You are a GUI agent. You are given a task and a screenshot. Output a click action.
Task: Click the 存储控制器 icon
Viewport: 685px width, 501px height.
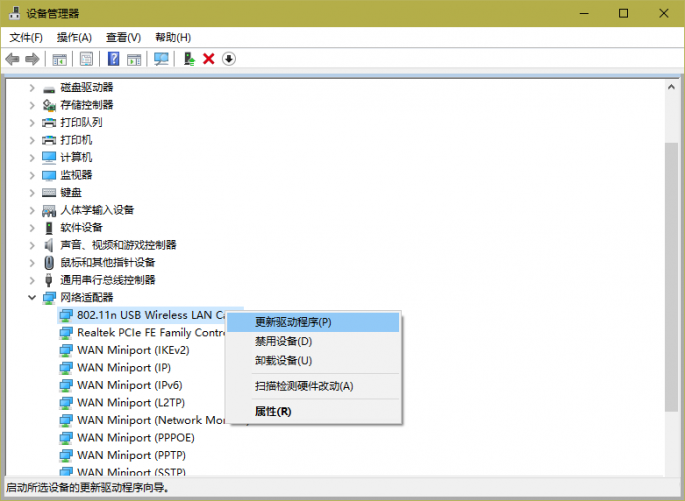49,105
